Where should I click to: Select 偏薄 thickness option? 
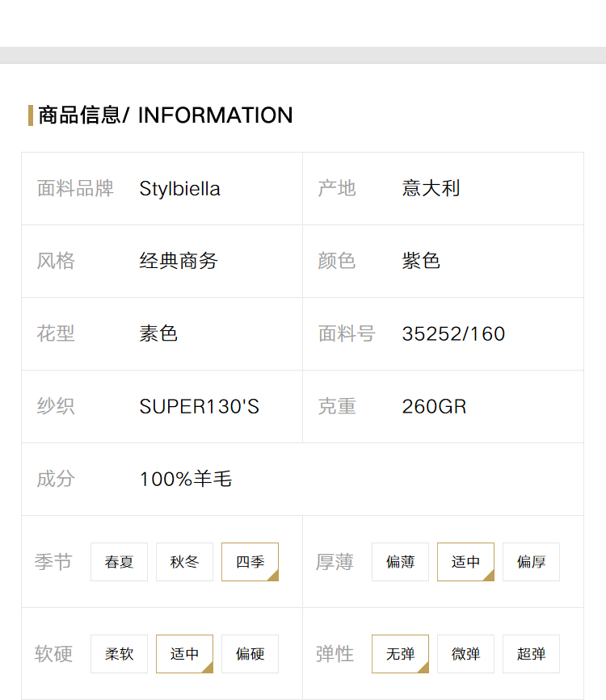pyautogui.click(x=400, y=562)
